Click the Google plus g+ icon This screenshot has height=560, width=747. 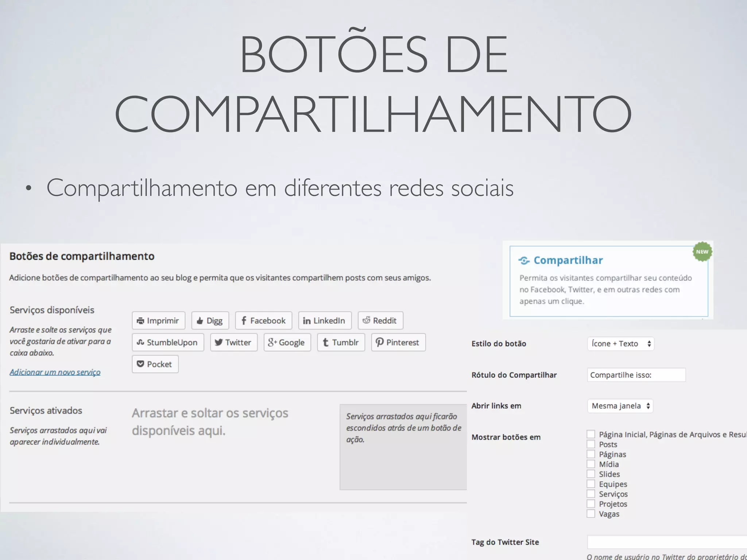(x=272, y=342)
